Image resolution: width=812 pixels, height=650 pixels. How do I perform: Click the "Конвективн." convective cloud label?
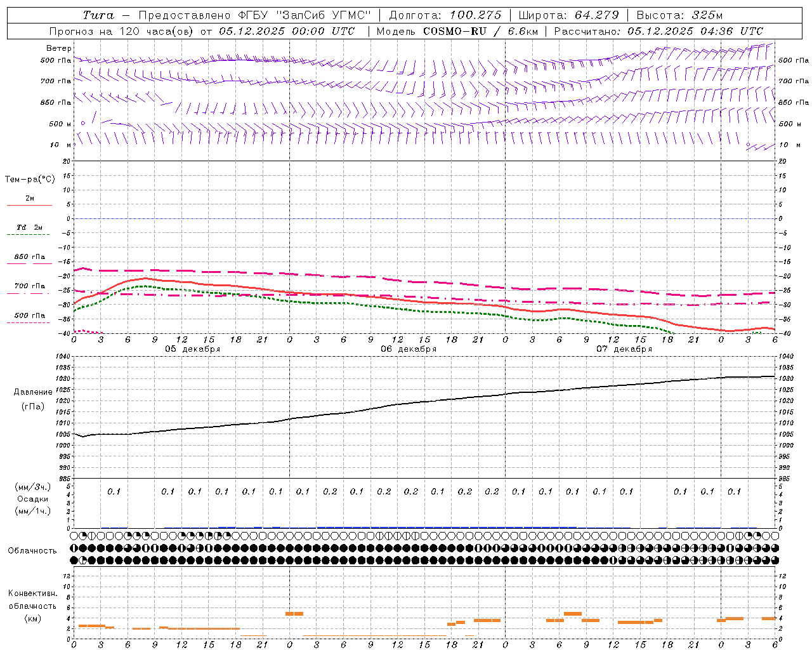tap(33, 594)
